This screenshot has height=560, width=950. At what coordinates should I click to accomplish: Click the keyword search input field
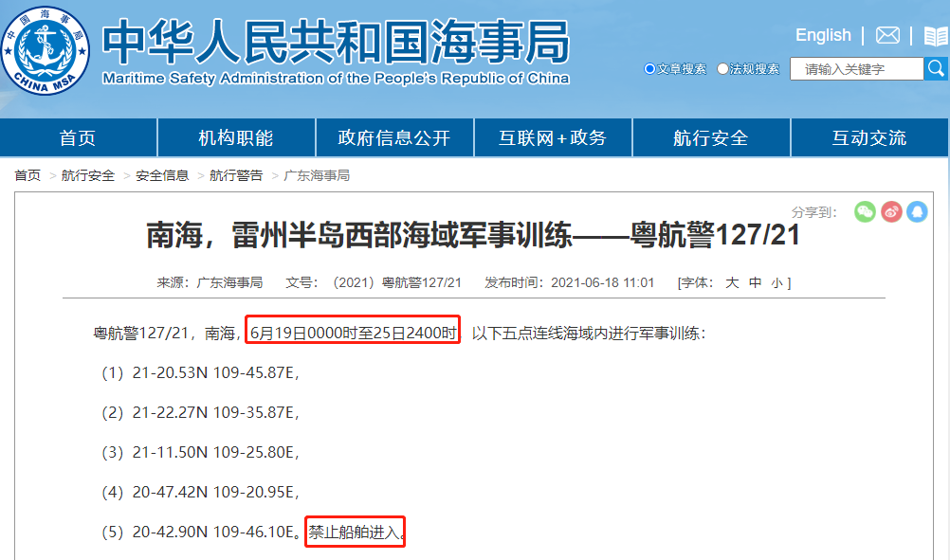(x=857, y=69)
